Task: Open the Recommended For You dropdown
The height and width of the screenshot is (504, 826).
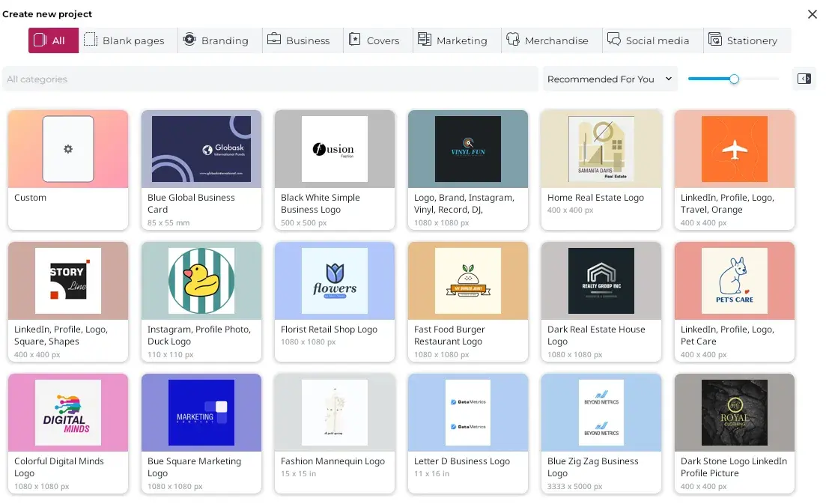Action: 610,79
